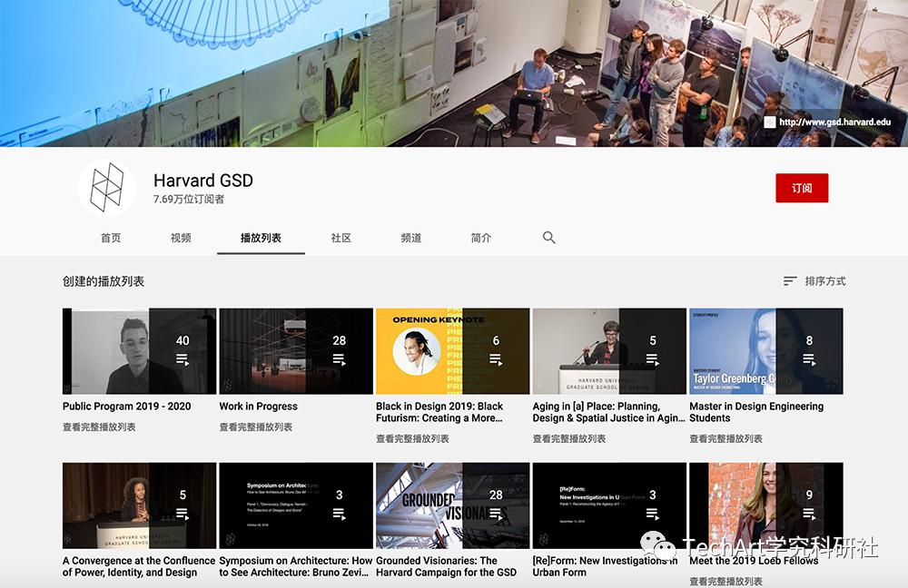Click playlist icon on Master in Design Engineering
The width and height of the screenshot is (908, 588).
(x=809, y=360)
